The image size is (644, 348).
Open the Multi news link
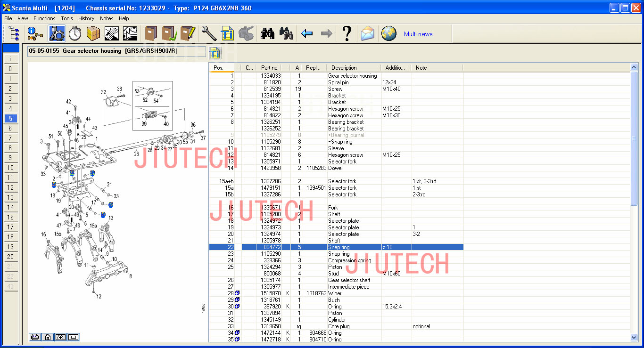418,34
